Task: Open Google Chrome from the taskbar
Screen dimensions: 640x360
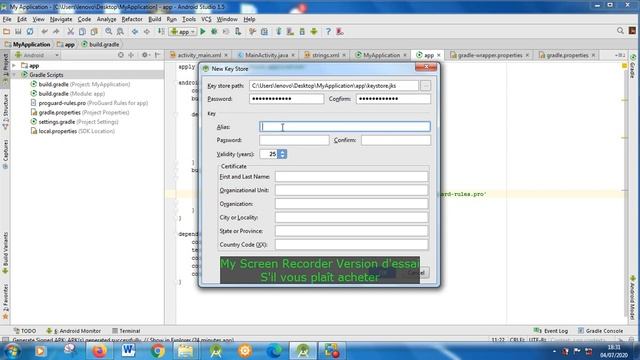Action: point(158,351)
